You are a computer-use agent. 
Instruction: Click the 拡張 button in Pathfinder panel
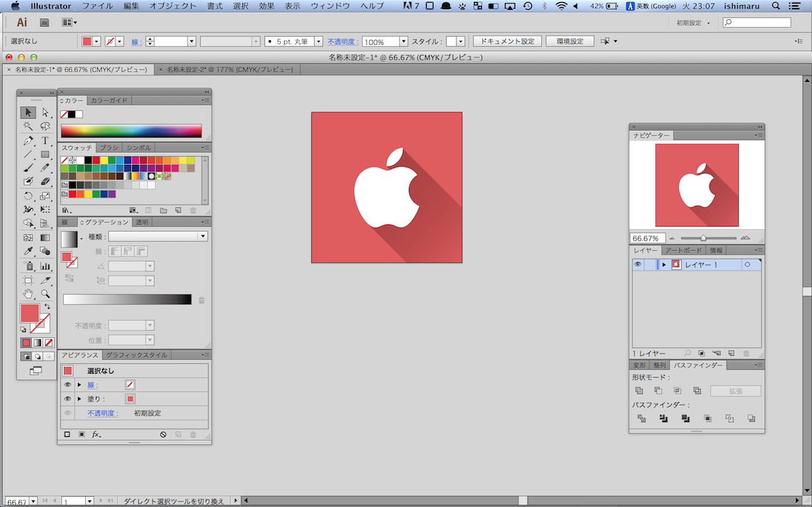[x=735, y=391]
